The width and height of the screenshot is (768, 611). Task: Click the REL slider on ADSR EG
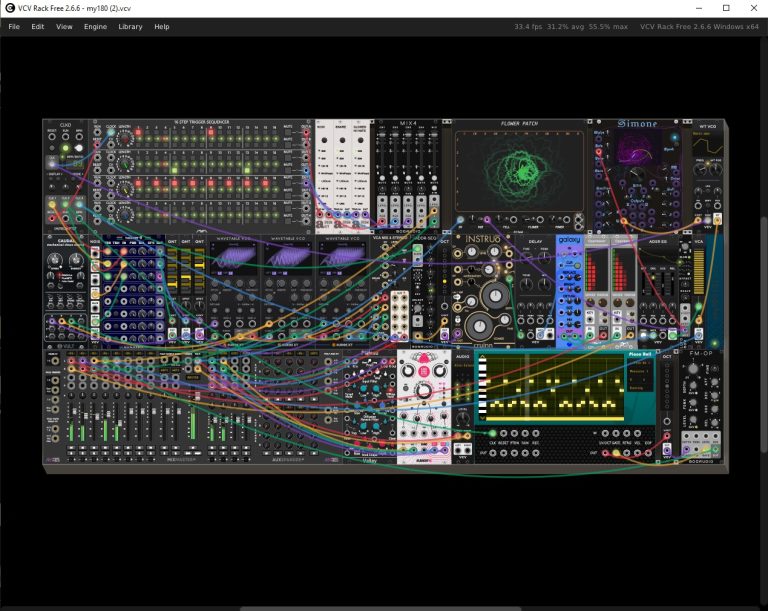pyautogui.click(x=672, y=282)
